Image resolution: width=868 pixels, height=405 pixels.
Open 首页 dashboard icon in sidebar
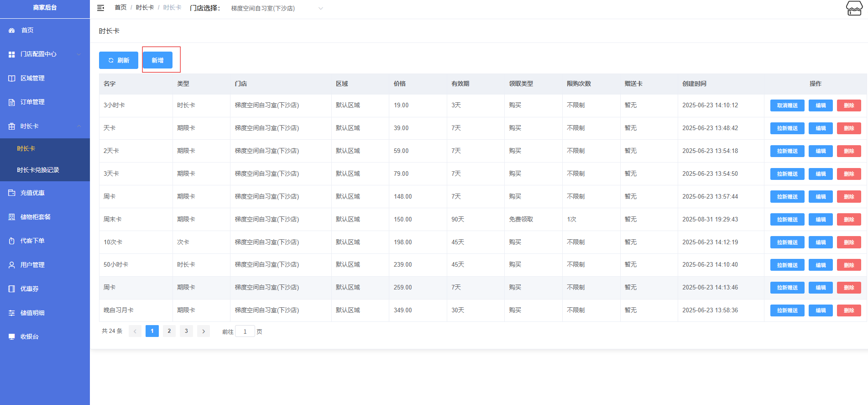point(12,30)
